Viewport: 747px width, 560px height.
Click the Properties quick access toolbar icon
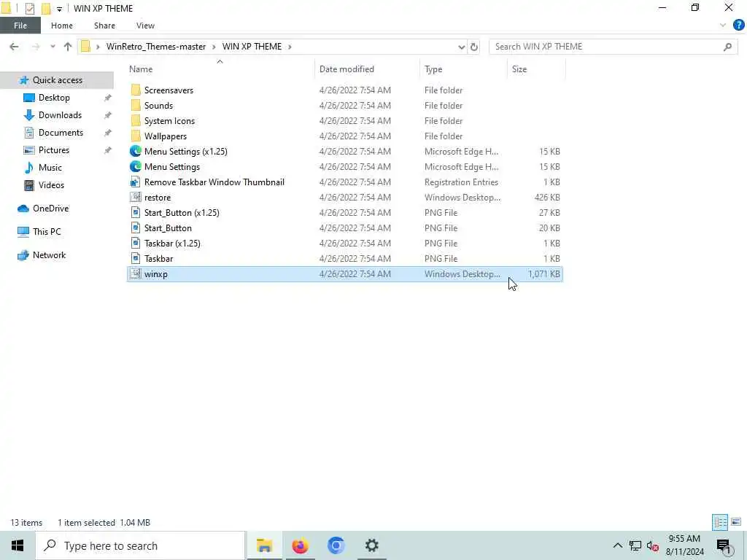29,8
